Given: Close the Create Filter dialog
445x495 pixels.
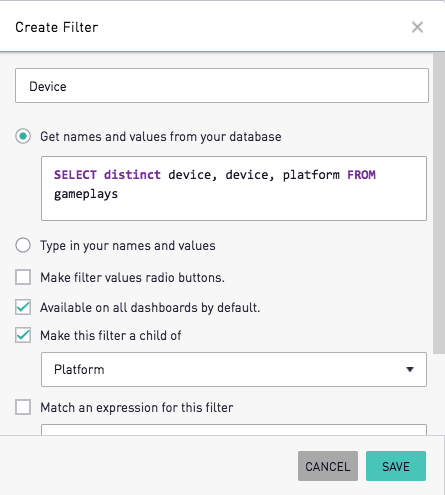Looking at the screenshot, I should 417,27.
